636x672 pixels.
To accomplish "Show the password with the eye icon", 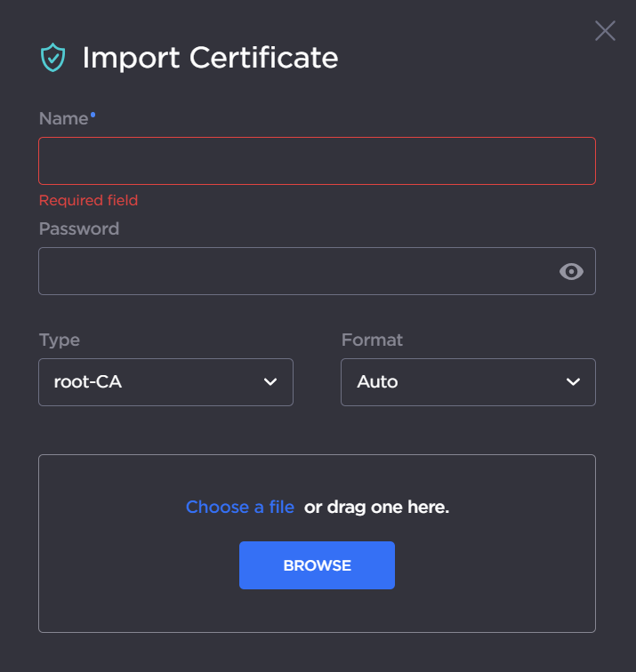I will (571, 272).
